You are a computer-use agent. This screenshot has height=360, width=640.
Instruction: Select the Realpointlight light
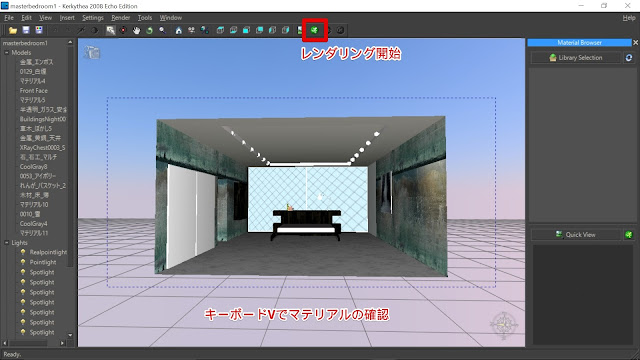coord(48,252)
